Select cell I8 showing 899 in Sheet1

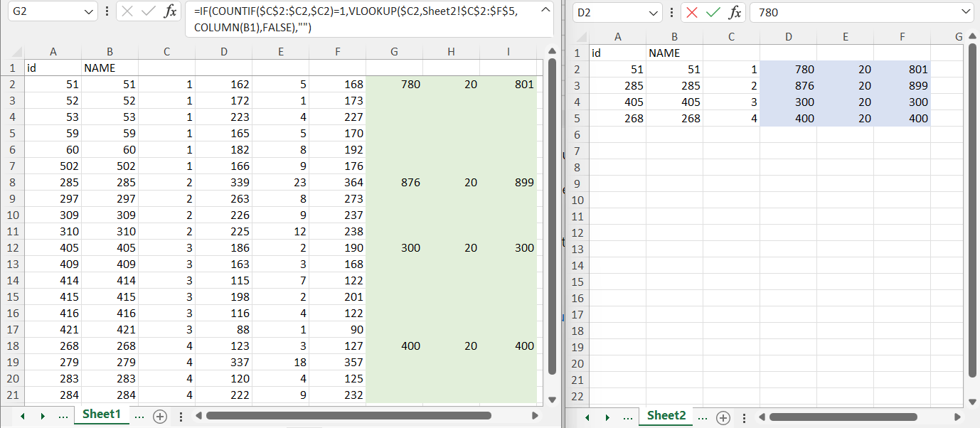[508, 182]
